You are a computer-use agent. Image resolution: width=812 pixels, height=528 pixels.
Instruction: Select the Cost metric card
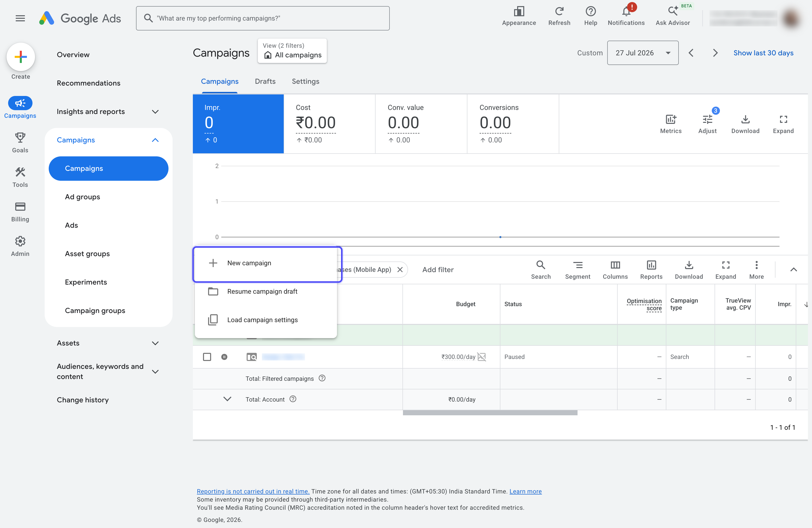click(330, 124)
